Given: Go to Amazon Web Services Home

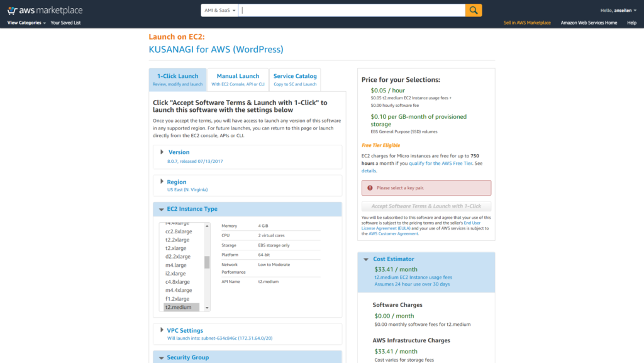Looking at the screenshot, I should (x=589, y=23).
